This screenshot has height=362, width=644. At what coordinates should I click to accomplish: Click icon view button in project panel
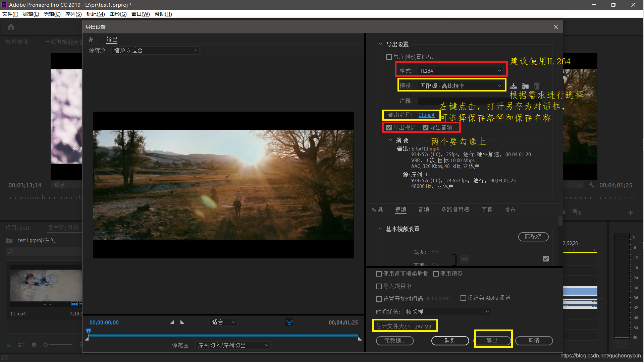[x=34, y=345]
